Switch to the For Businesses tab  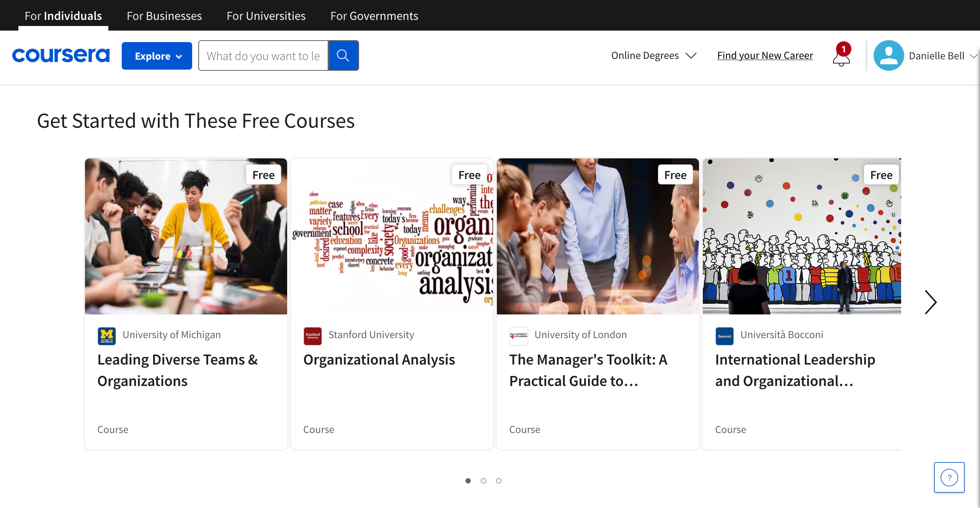click(164, 16)
